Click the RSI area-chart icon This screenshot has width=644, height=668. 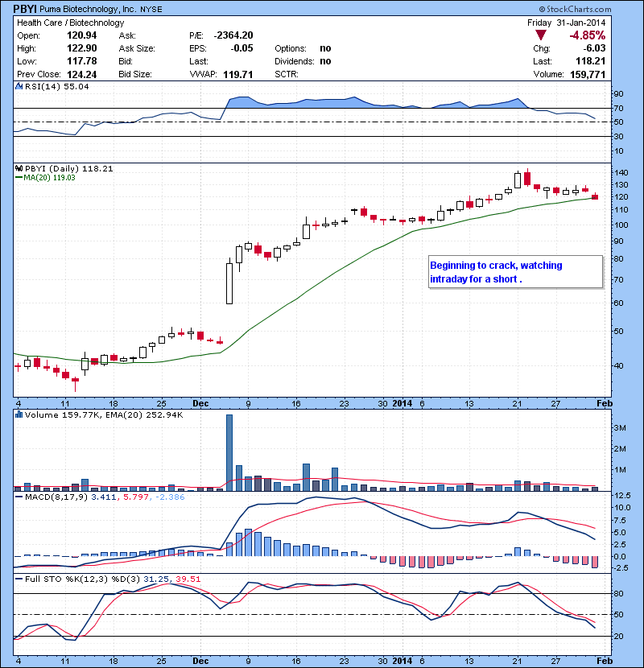pos(19,86)
